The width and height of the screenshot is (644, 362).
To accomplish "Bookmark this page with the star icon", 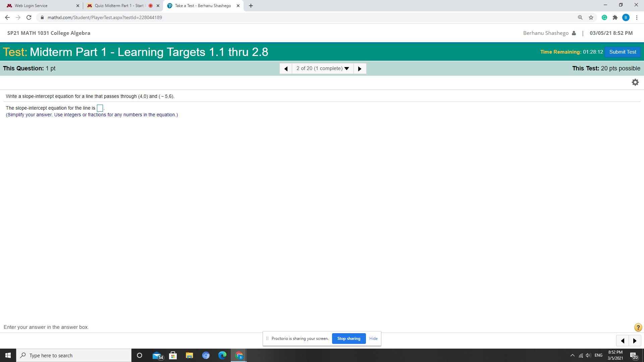I will [x=591, y=17].
